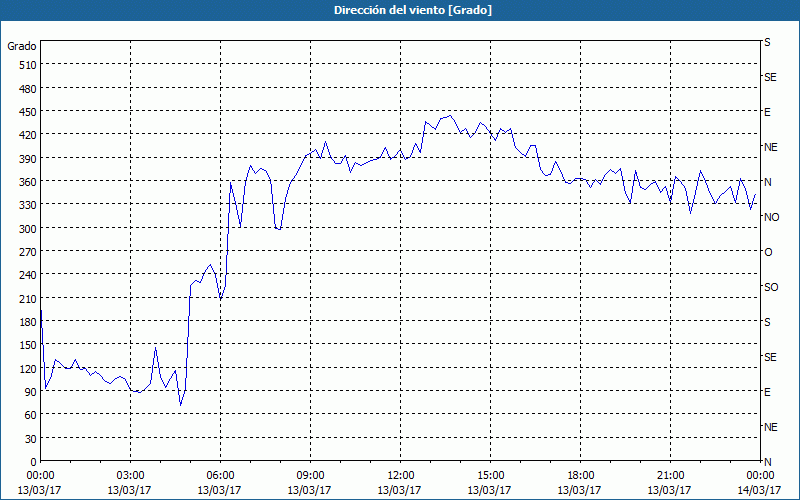Select the 15:00 time label
800x500 pixels.
click(x=490, y=476)
